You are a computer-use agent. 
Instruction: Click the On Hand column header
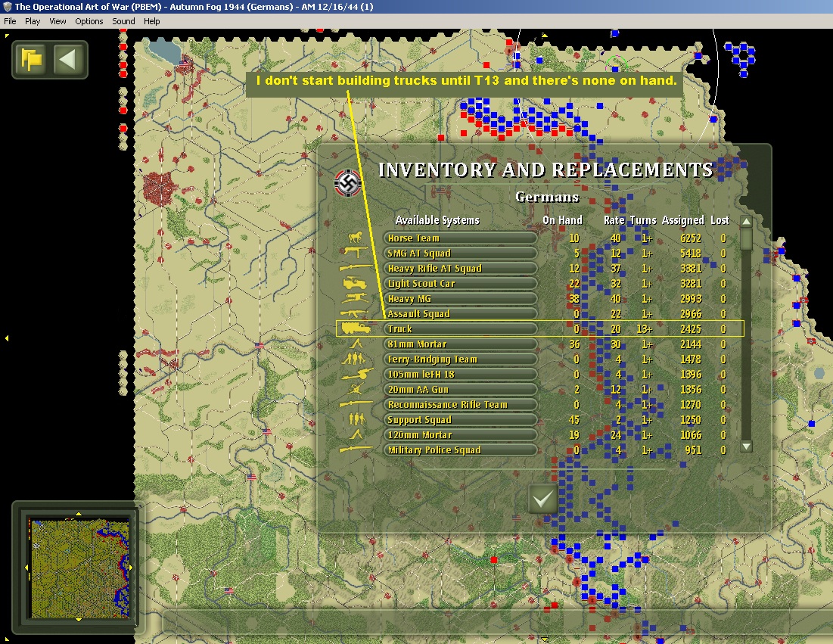(x=562, y=220)
